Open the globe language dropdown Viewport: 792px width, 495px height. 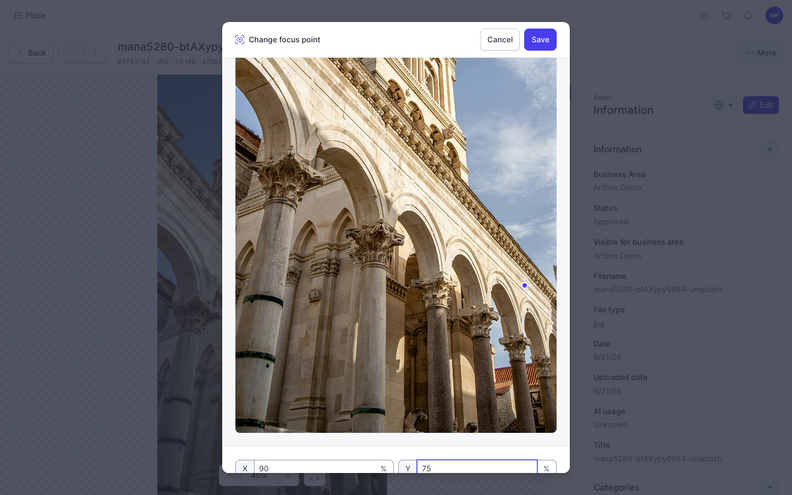[723, 105]
